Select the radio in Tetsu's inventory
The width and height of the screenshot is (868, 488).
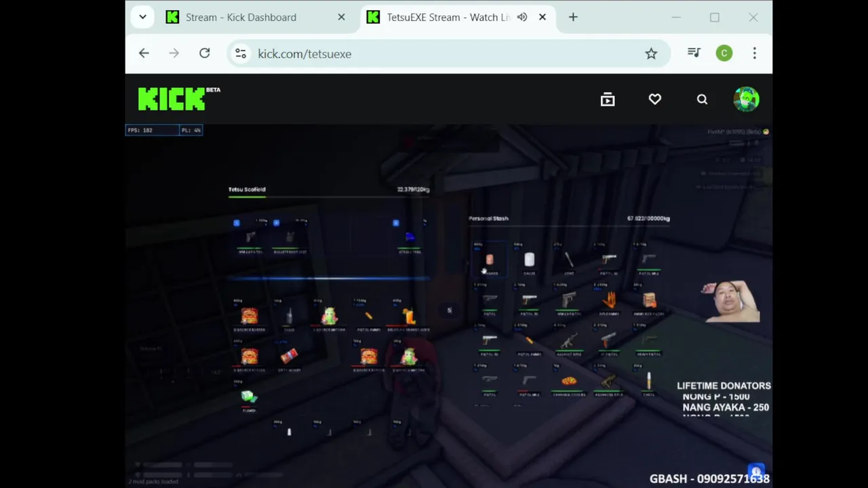[290, 317]
